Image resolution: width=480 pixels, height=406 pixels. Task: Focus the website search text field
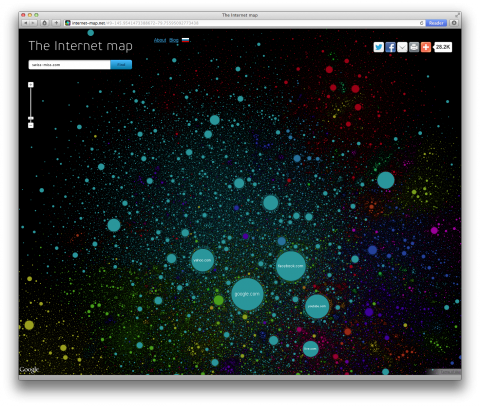coord(69,65)
